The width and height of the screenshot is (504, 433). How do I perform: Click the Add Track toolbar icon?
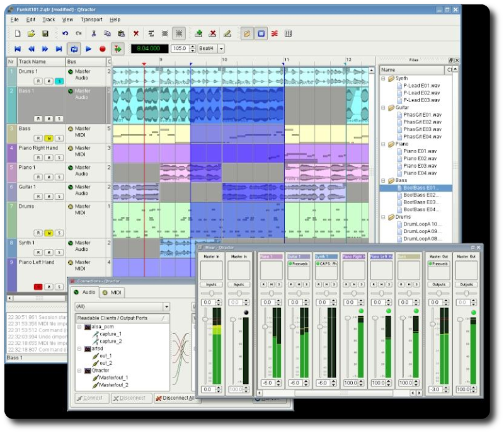pyautogui.click(x=199, y=33)
